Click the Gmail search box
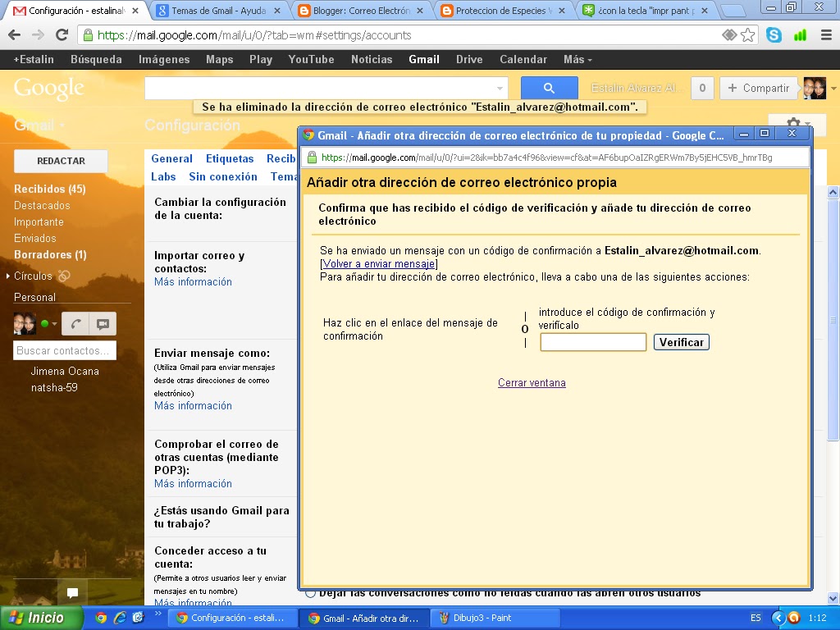This screenshot has width=840, height=630. pyautogui.click(x=326, y=89)
